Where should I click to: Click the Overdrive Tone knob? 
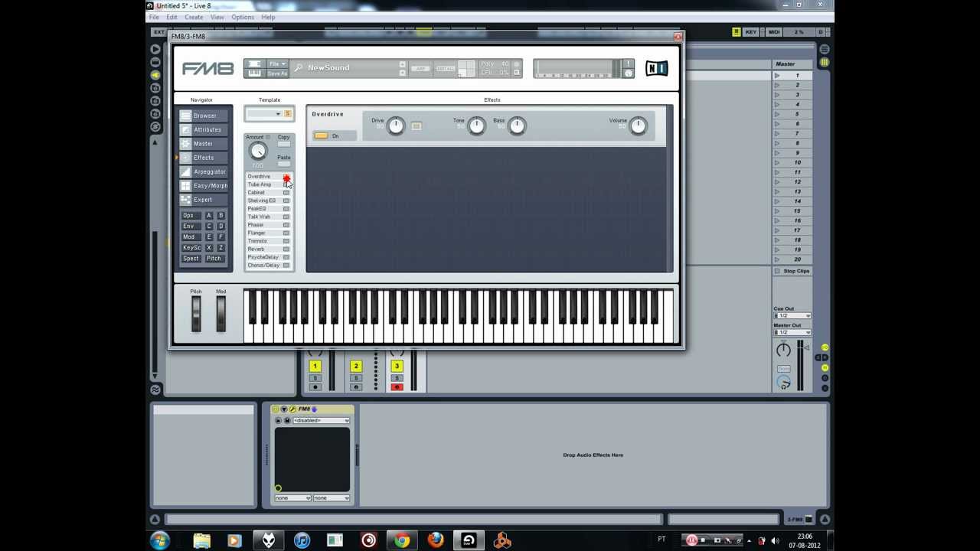coord(476,126)
